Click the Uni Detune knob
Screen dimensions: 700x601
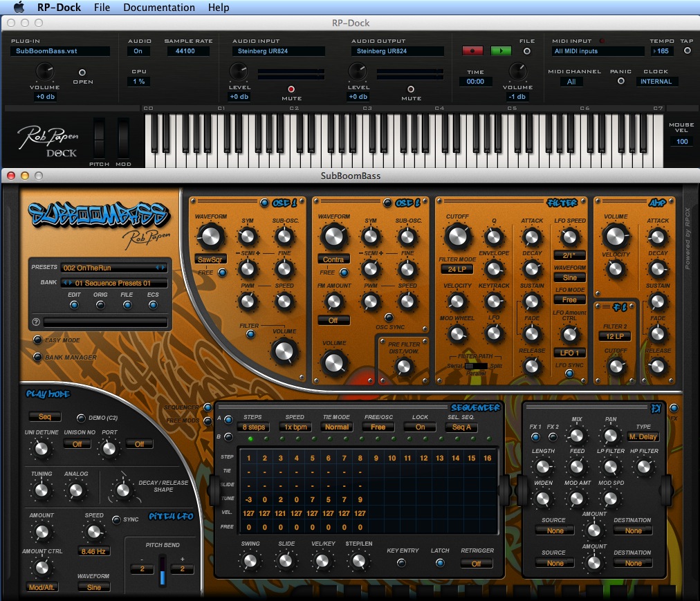pyautogui.click(x=41, y=449)
